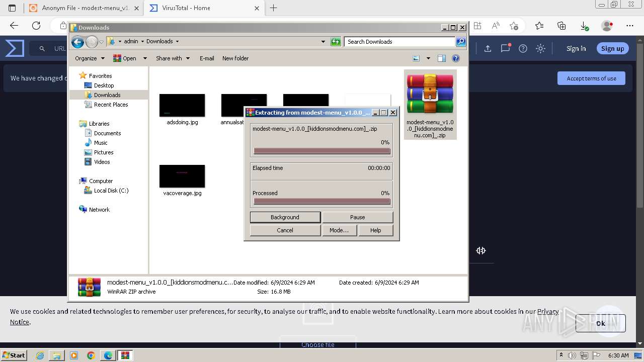
Task: Toggle the preview pane icon in explorer toolbar
Action: point(442,58)
